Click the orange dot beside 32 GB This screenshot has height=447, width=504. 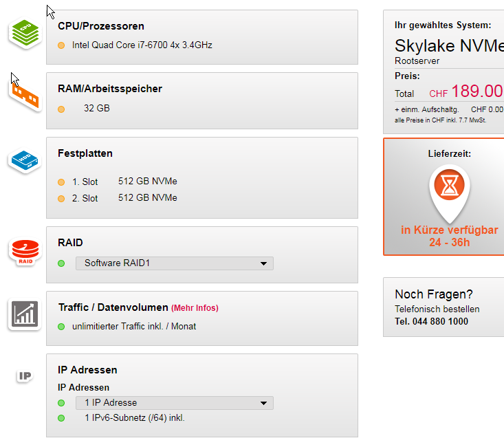[61, 109]
